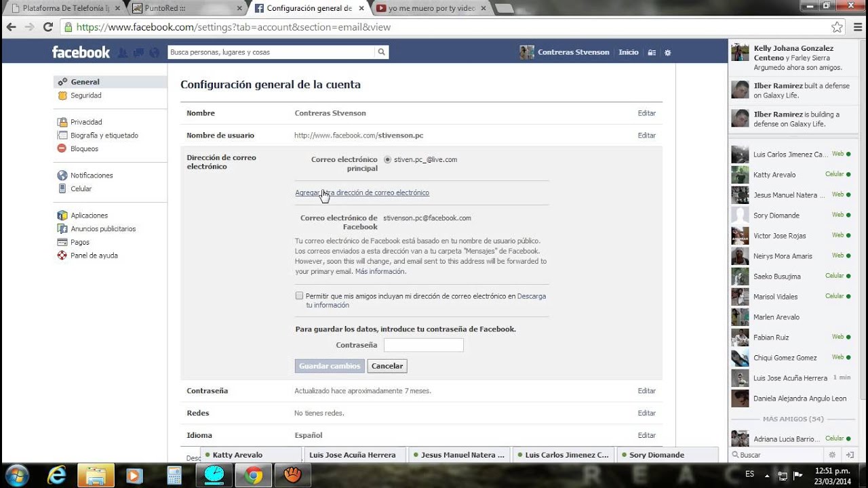Click the Chrome icon in the taskbar
The width and height of the screenshot is (868, 488).
coord(254,475)
